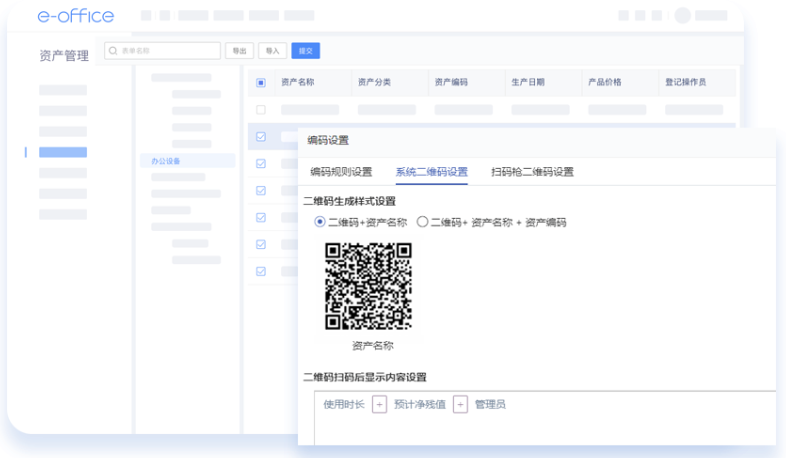Switch to the 系统二维码设置 tab
The image size is (786, 458).
432,172
